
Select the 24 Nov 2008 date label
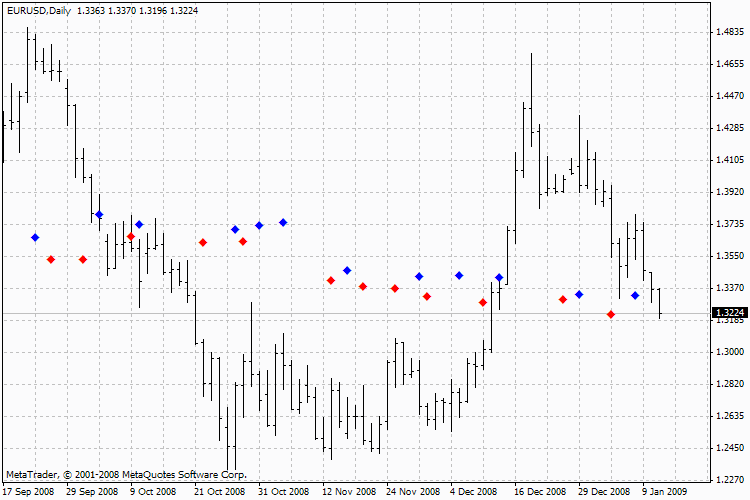pyautogui.click(x=414, y=492)
